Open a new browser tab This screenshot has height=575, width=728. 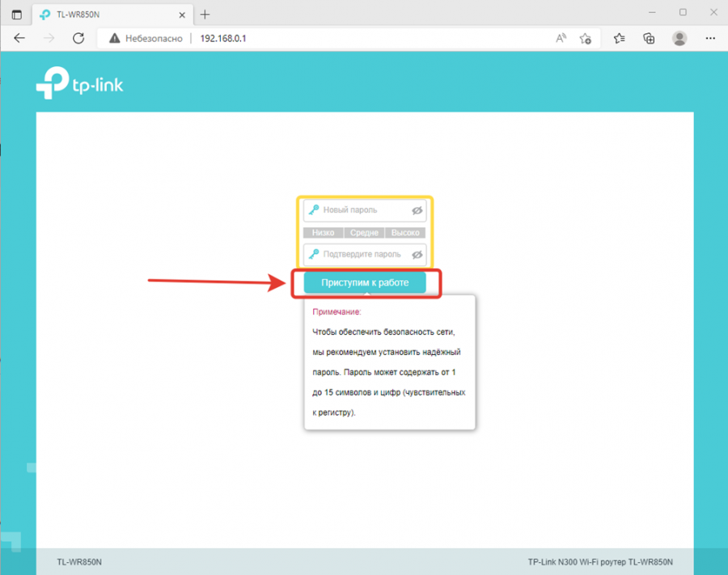pos(205,15)
